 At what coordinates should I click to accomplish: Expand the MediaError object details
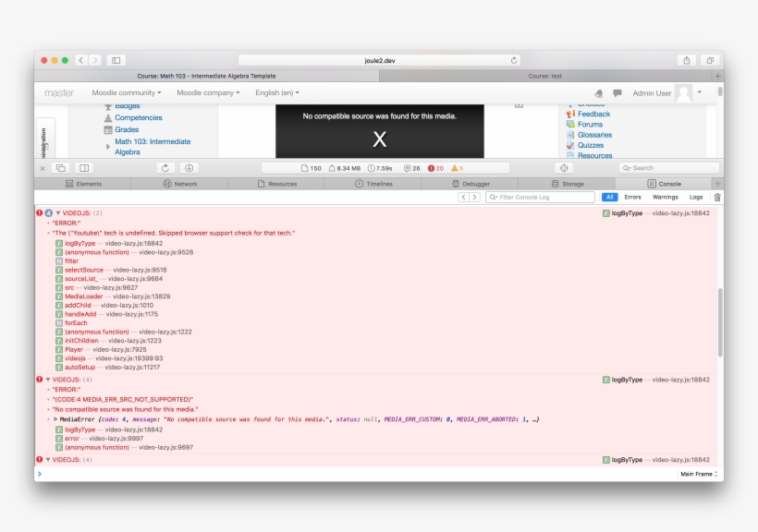55,419
